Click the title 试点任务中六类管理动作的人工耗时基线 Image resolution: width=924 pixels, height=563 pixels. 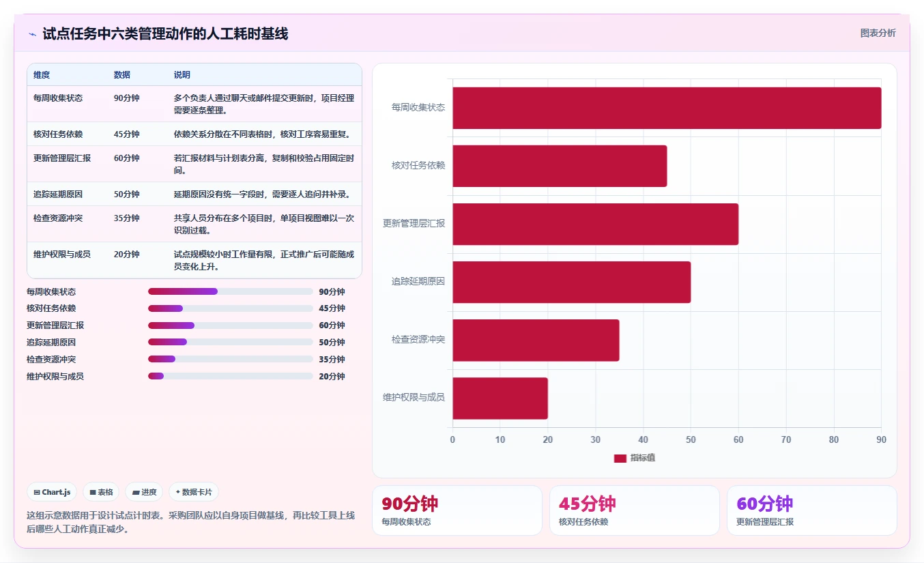click(165, 33)
